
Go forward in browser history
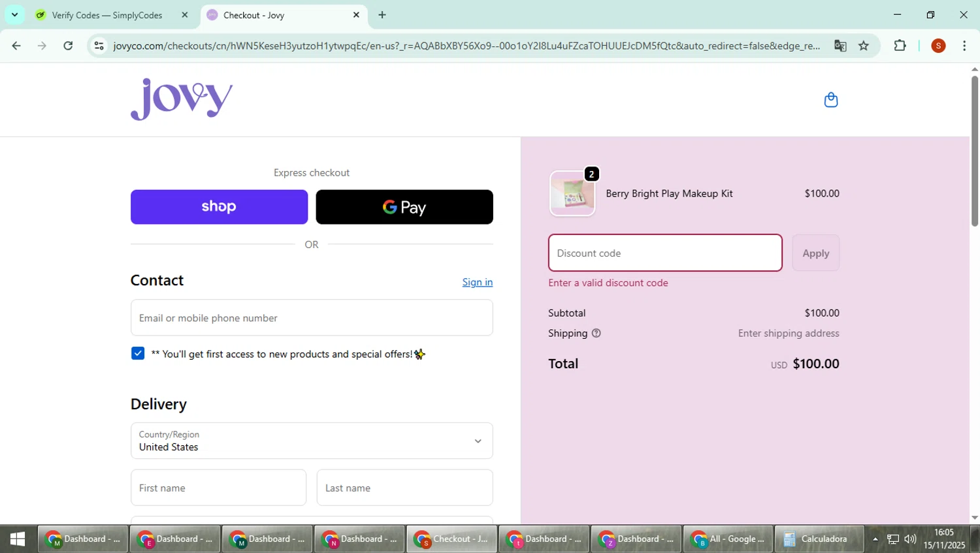tap(42, 46)
